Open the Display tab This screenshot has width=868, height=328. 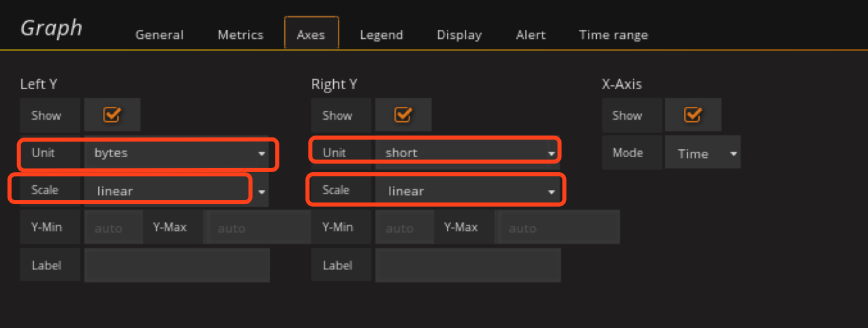click(x=459, y=35)
